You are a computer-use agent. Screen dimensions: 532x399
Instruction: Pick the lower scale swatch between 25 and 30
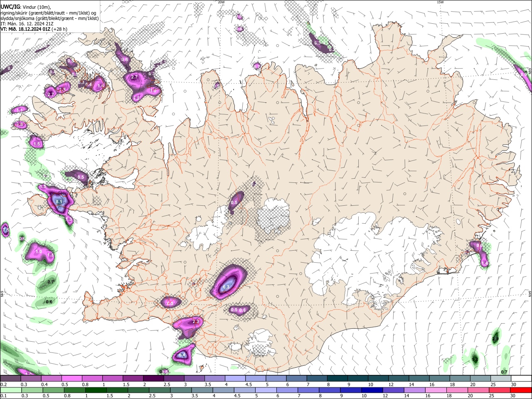tap(499, 390)
